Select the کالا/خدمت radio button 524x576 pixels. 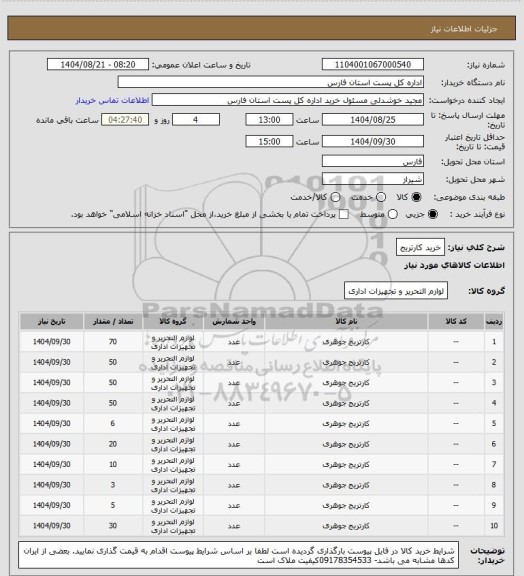tap(335, 197)
